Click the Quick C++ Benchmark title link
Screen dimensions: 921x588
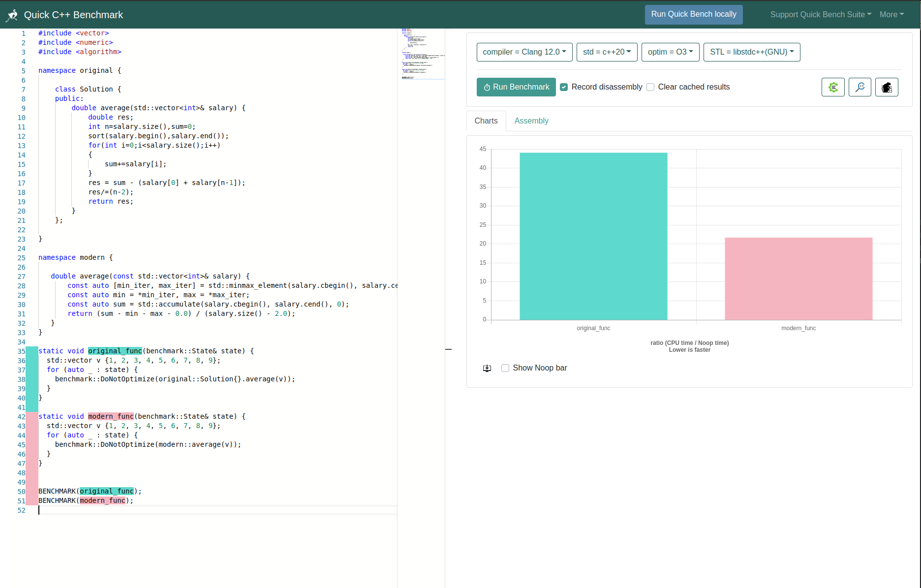pos(73,15)
